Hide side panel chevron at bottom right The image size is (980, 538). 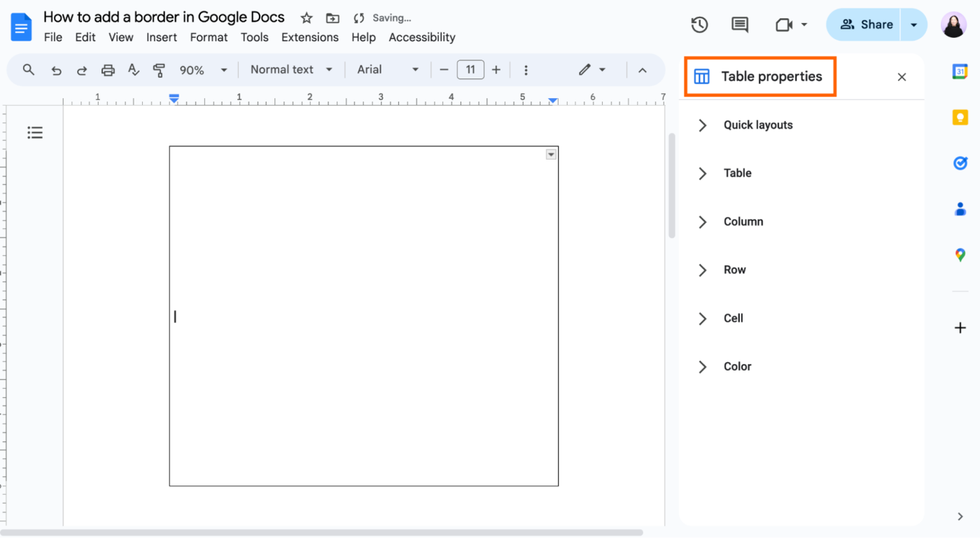pyautogui.click(x=960, y=517)
